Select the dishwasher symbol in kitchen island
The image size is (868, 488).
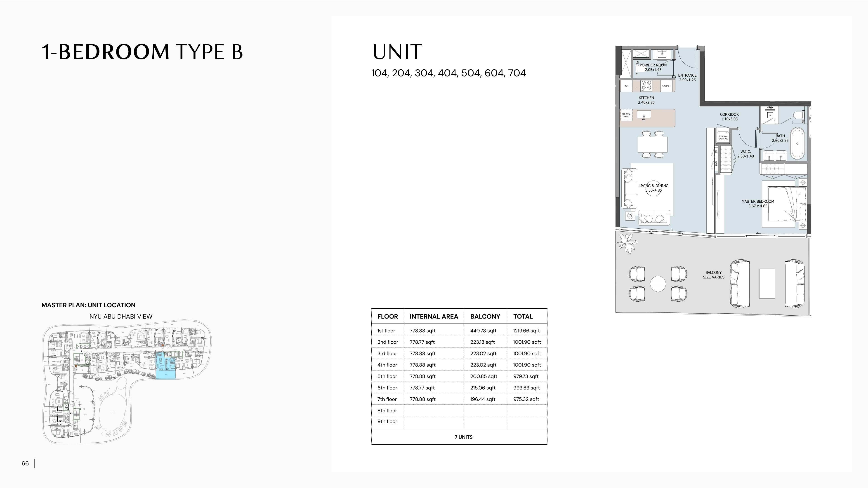click(626, 115)
